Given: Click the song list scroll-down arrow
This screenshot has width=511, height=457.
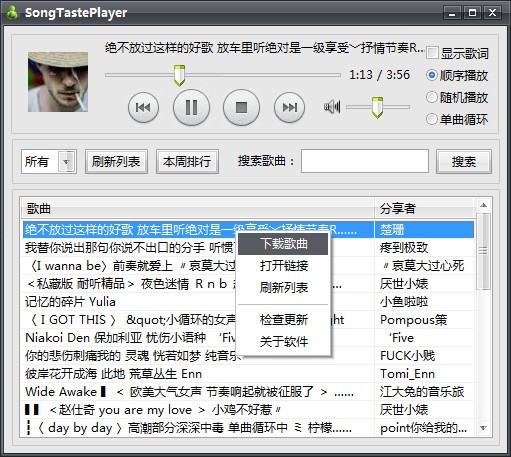Looking at the screenshot, I should click(x=483, y=428).
